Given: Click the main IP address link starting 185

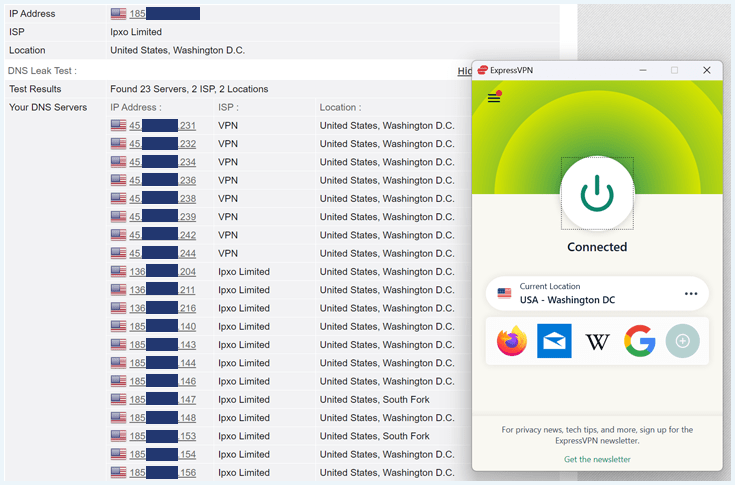Looking at the screenshot, I should [x=165, y=14].
